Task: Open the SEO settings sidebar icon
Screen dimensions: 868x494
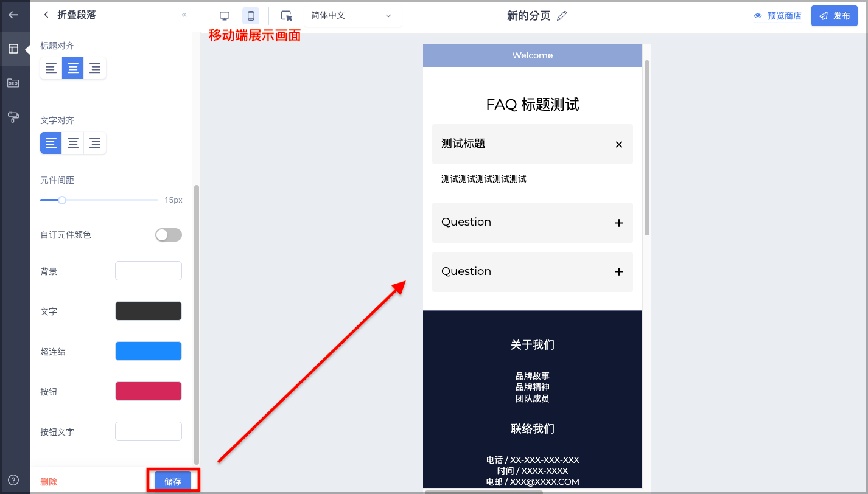Action: pos(13,83)
